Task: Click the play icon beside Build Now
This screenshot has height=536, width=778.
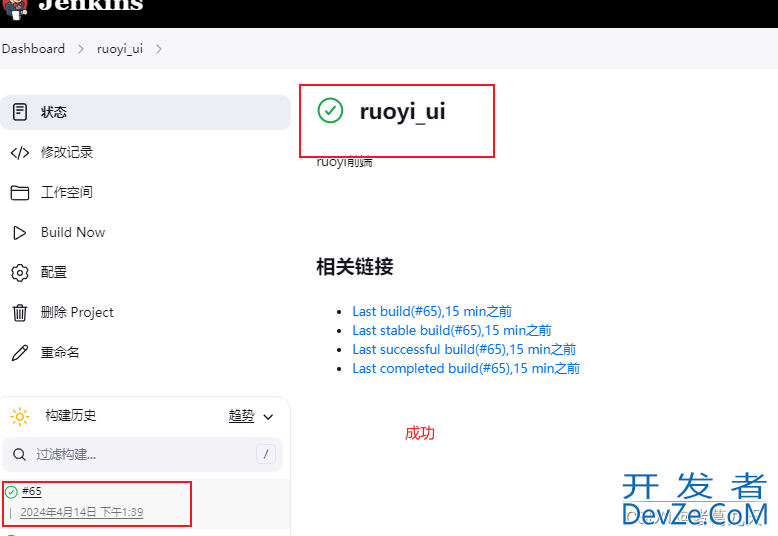Action: coord(19,233)
